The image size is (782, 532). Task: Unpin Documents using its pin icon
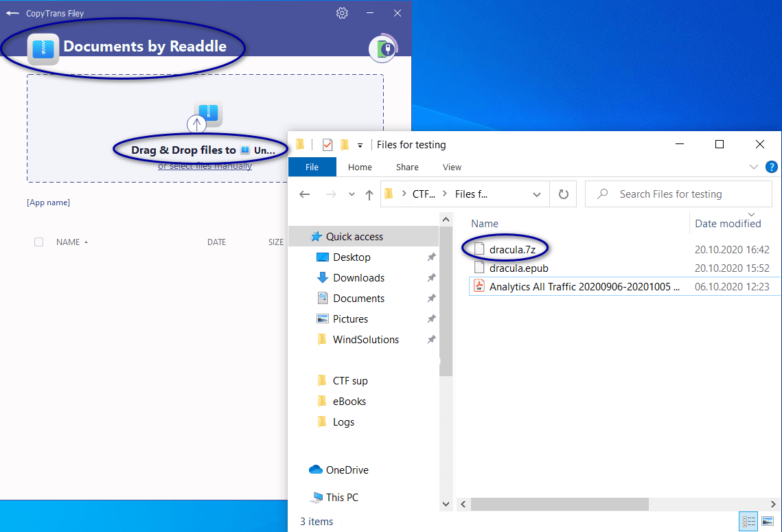pos(431,298)
